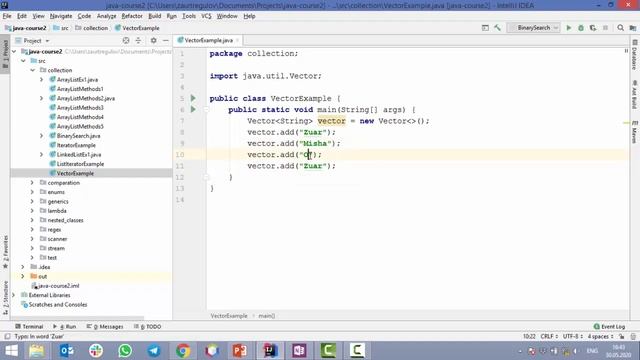
Task: Click the Windows Start button
Action: pyautogui.click(x=11, y=351)
